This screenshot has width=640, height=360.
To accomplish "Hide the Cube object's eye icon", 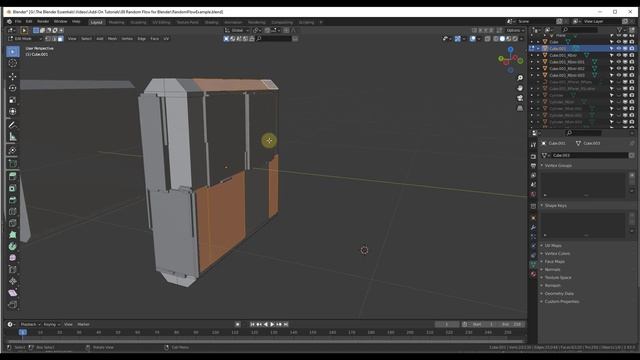I will pos(619,42).
